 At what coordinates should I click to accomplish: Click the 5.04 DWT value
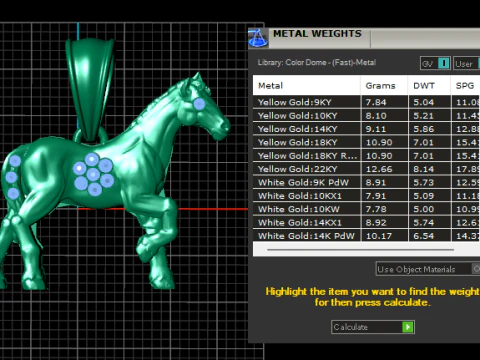(424, 102)
